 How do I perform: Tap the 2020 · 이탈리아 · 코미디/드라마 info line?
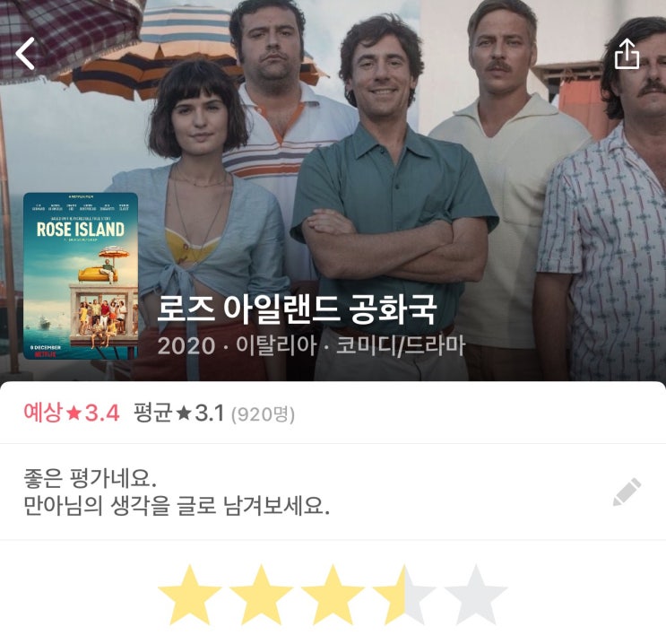click(x=311, y=345)
